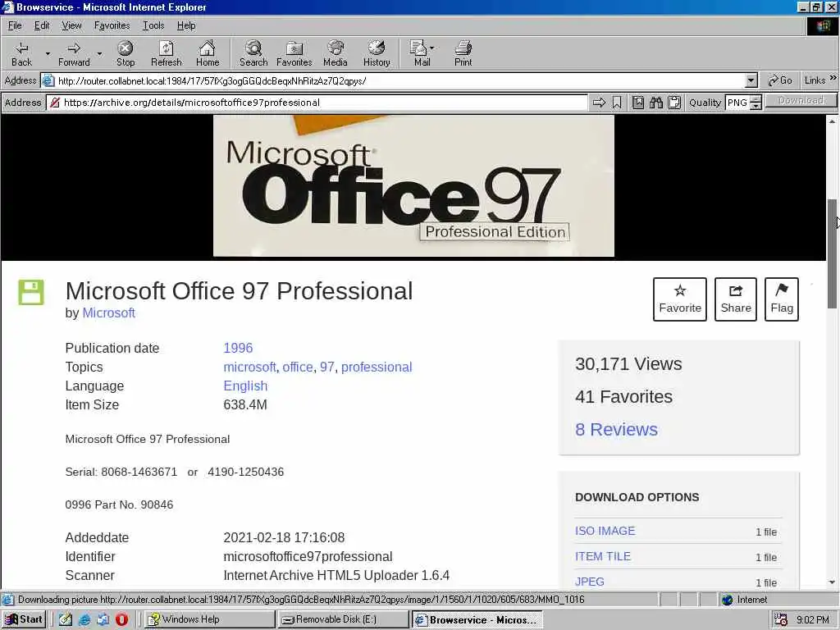The height and width of the screenshot is (630, 840).
Task: Expand the Links toolbar chevron
Action: click(x=833, y=78)
